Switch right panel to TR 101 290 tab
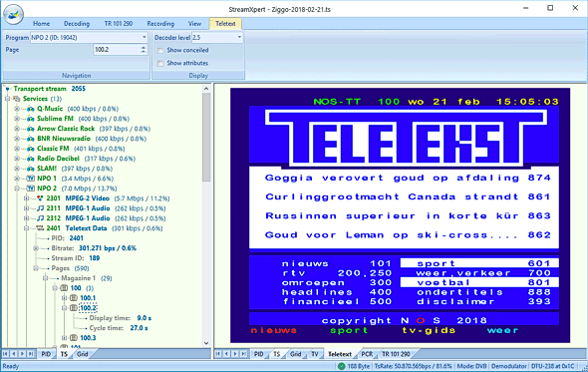This screenshot has height=372, width=588. tap(396, 354)
